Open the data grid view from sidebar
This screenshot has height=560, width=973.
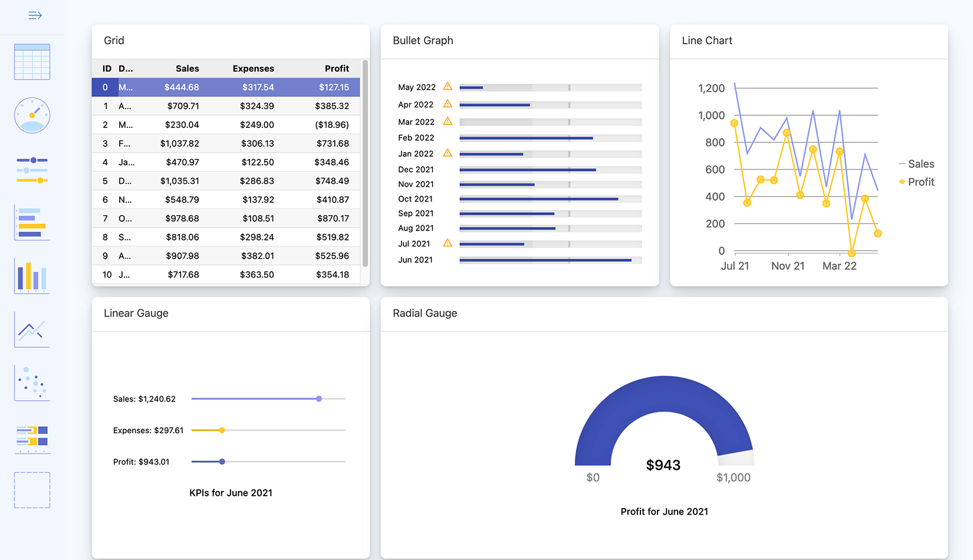click(x=32, y=61)
